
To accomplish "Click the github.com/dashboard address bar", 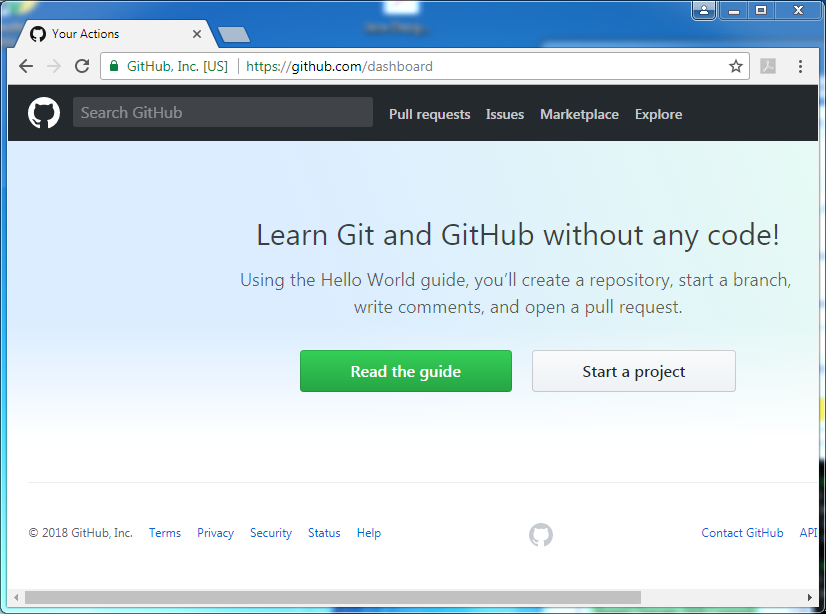I will pos(425,66).
